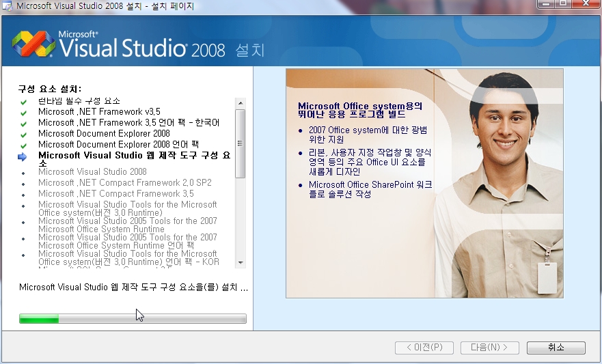Click the scroll down arrow of the component list

coord(241,263)
